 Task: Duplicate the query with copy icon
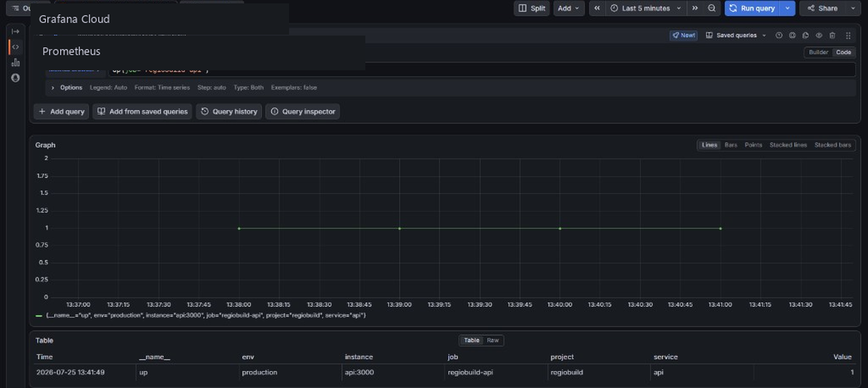[806, 35]
